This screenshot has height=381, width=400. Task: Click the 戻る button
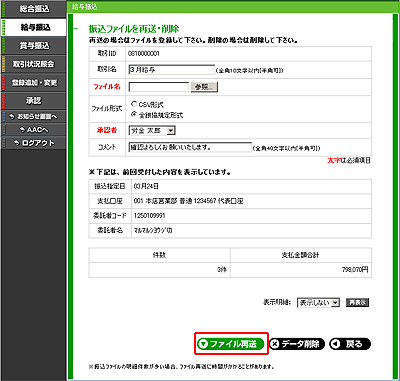coord(350,344)
